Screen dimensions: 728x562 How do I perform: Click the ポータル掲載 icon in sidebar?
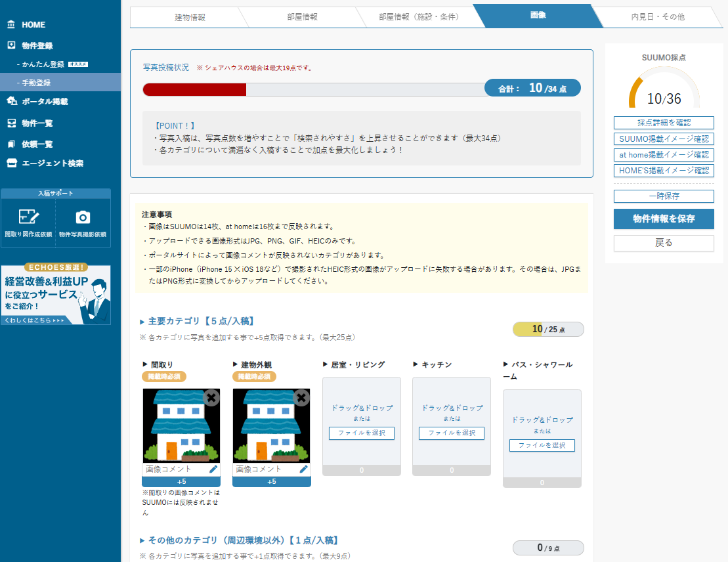[11, 101]
